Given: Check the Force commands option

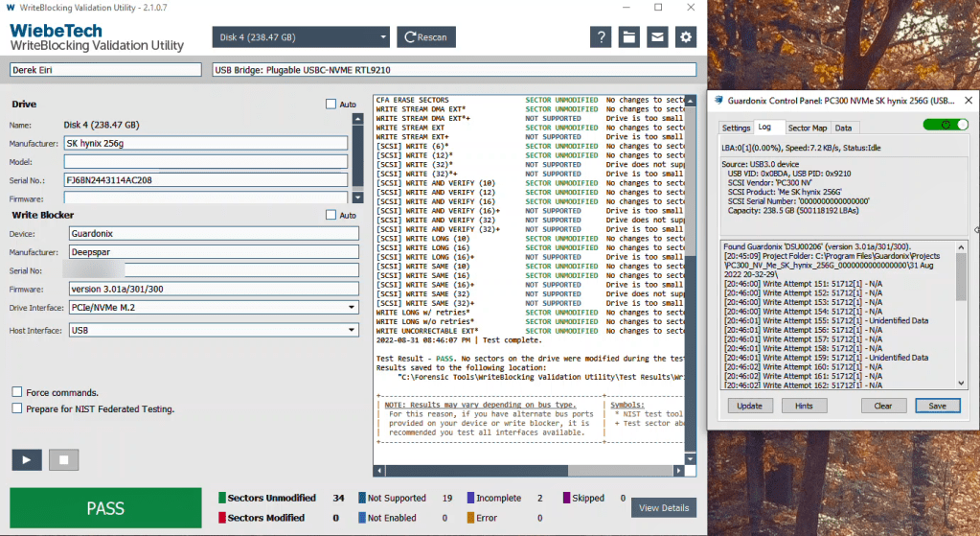Looking at the screenshot, I should [17, 392].
